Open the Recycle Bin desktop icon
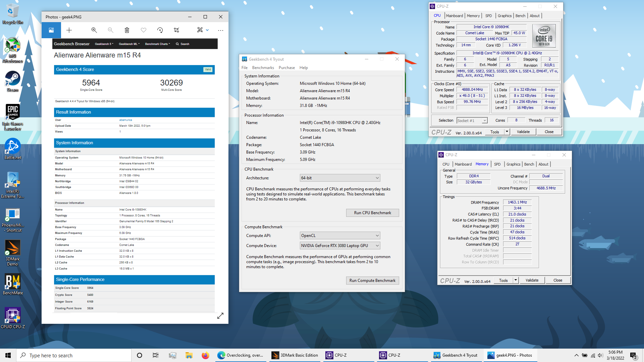644x362 pixels. point(12,13)
